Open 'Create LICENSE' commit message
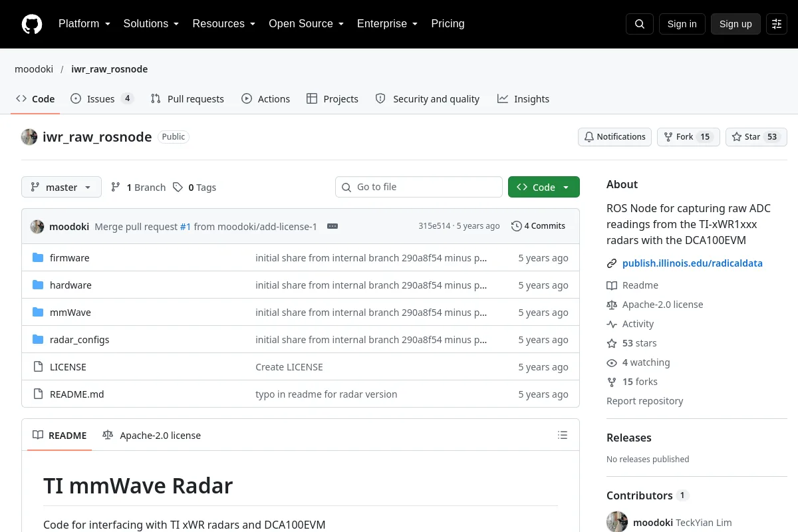This screenshot has width=798, height=532. coord(289,367)
